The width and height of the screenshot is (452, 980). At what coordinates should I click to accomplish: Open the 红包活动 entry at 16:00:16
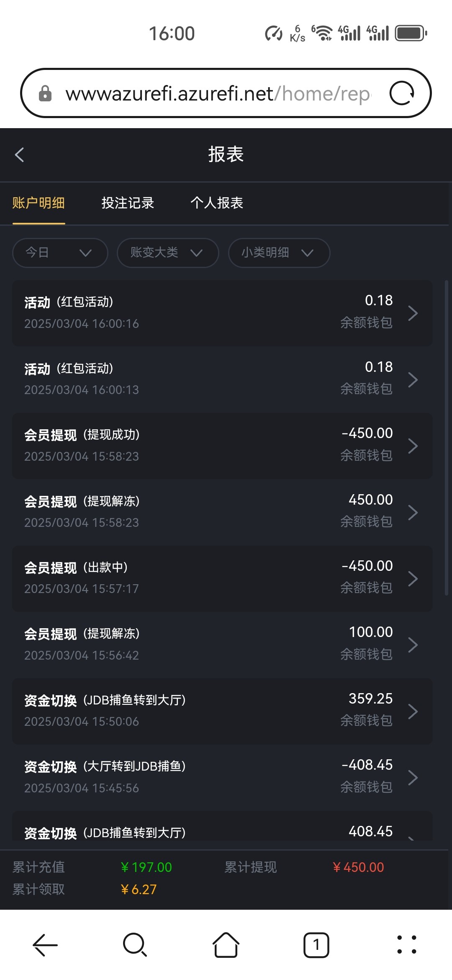[x=222, y=313]
